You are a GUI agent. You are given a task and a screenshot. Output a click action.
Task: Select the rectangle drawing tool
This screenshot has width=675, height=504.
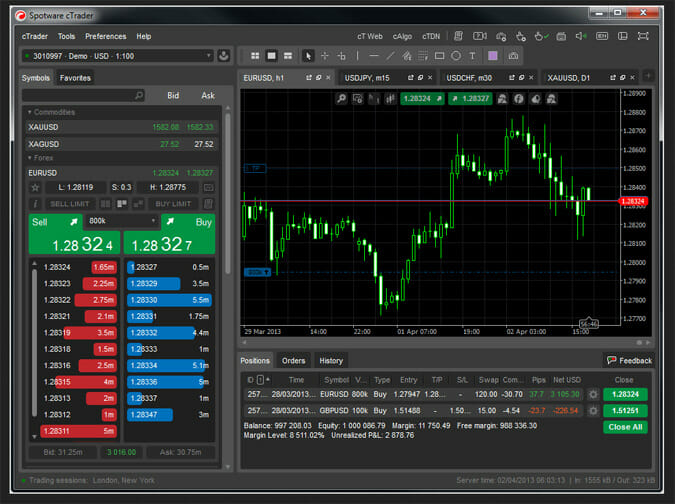tap(440, 56)
